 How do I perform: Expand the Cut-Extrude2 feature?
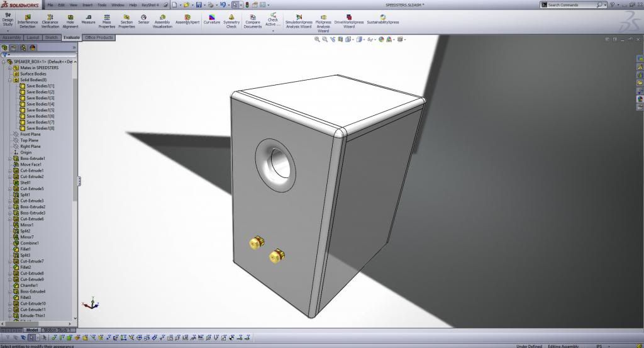click(10, 177)
